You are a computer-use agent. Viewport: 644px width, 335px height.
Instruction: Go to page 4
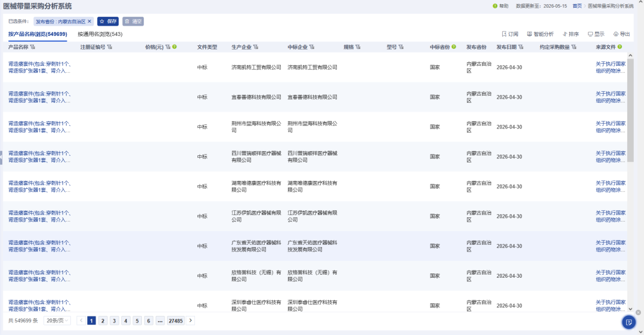pos(126,321)
